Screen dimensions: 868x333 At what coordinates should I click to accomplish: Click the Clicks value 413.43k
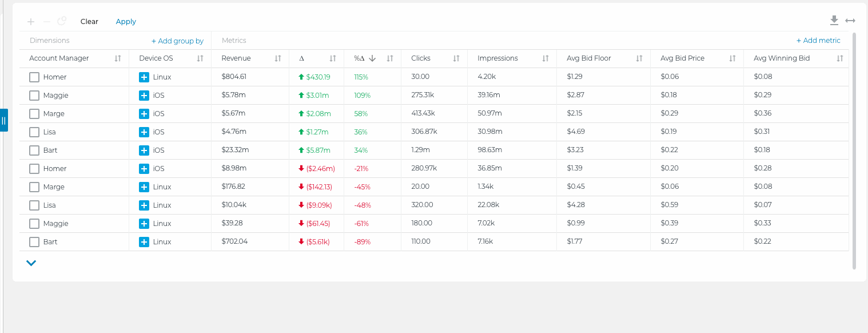[423, 113]
